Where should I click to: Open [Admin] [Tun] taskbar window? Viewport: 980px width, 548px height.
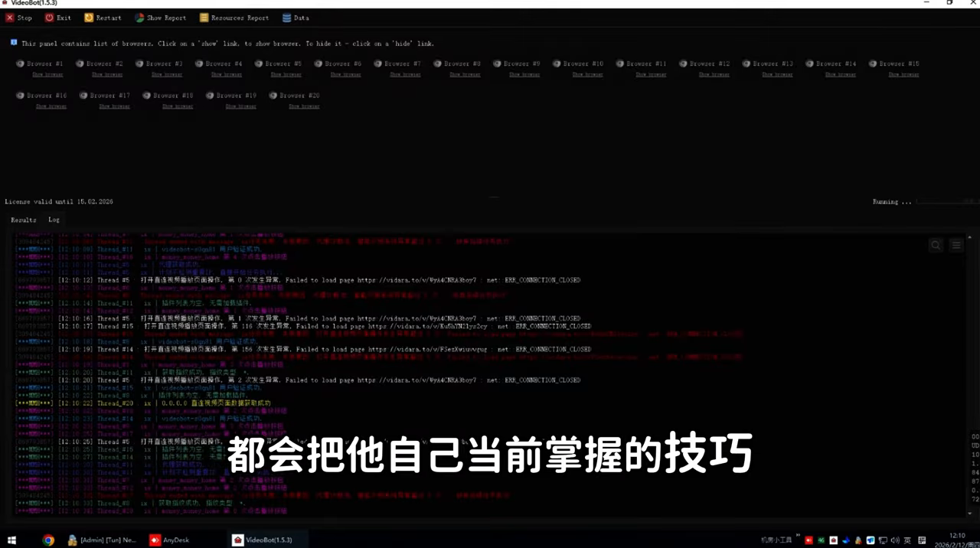[103, 540]
